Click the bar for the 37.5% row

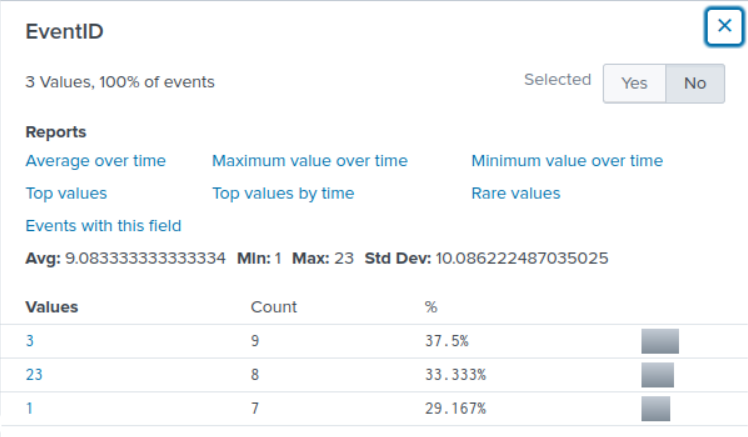click(x=660, y=341)
